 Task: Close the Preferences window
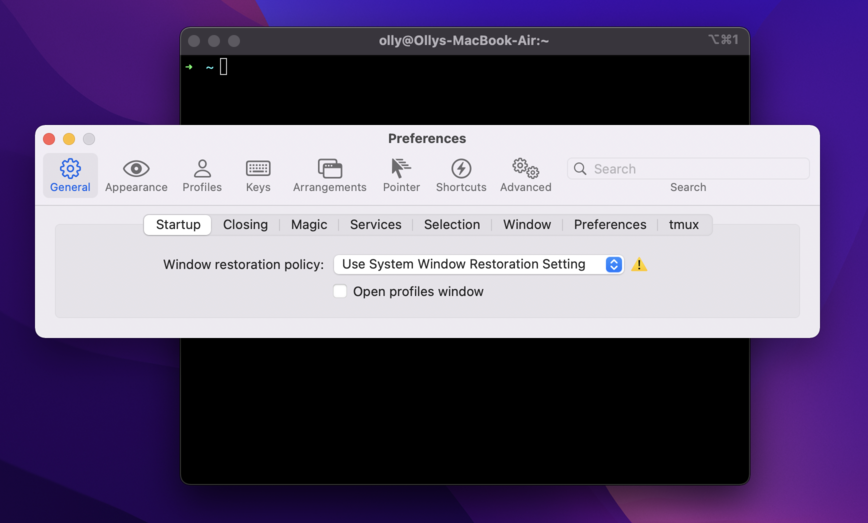point(49,139)
